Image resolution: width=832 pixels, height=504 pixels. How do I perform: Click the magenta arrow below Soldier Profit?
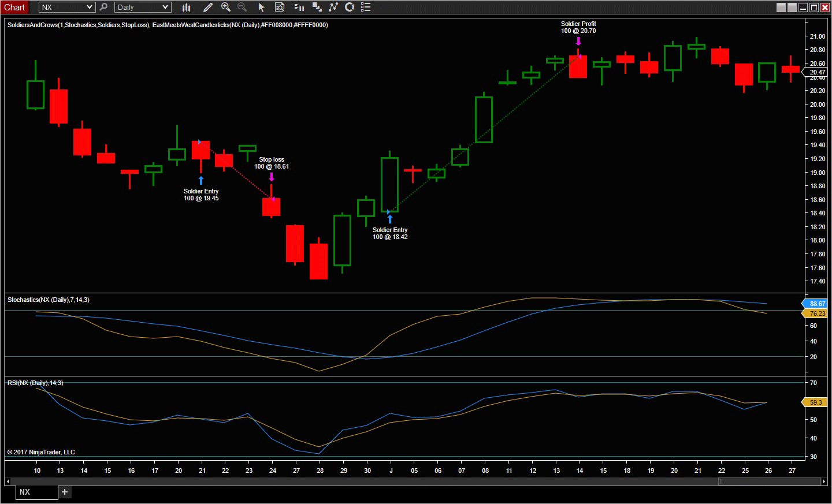point(578,41)
